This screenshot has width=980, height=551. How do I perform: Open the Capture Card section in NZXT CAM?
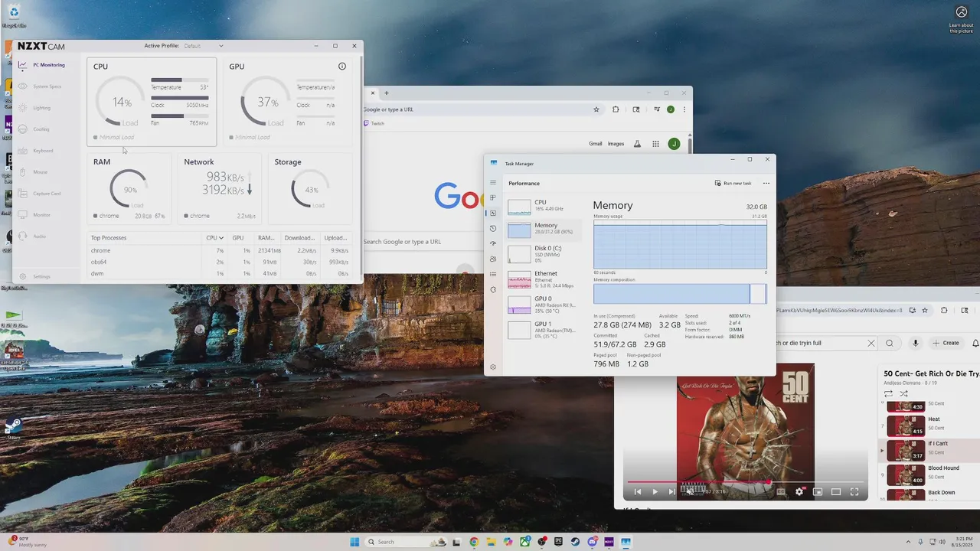click(39, 194)
